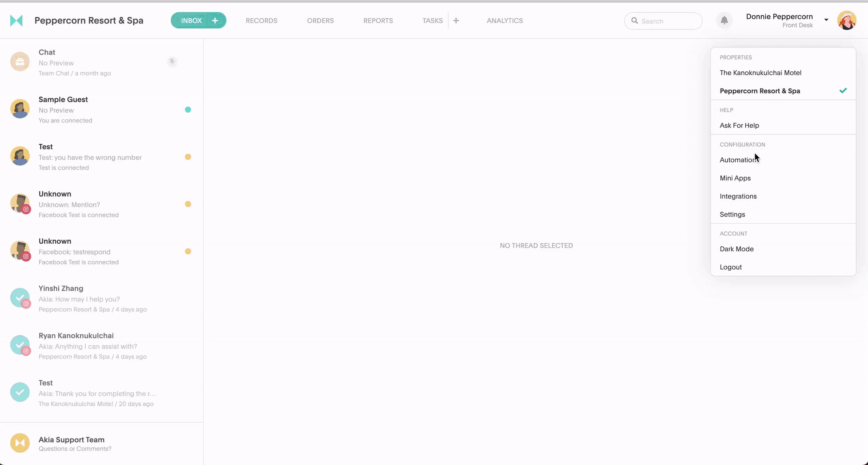Viewport: 868px width, 465px height.
Task: Click the Analytics navigation icon
Action: (x=505, y=21)
